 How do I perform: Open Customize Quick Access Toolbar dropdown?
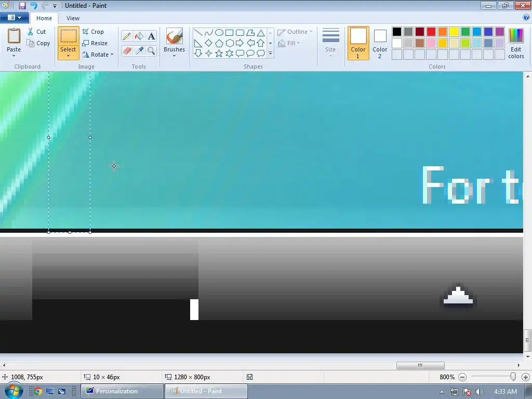55,6
